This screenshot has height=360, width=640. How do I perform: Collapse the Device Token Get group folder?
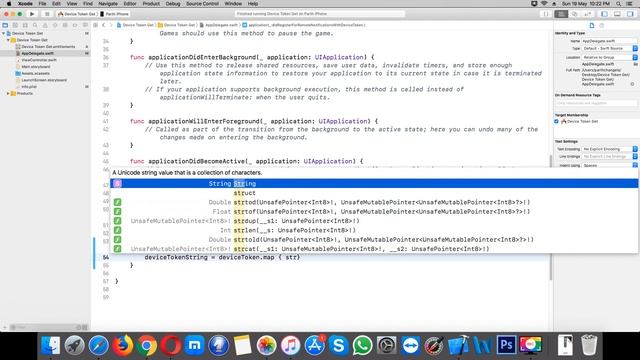pyautogui.click(x=8, y=40)
